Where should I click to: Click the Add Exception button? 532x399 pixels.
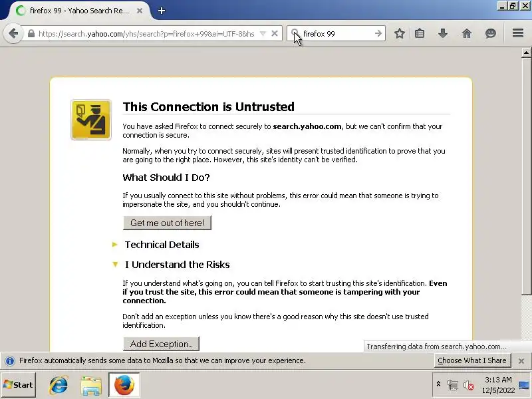point(161,344)
